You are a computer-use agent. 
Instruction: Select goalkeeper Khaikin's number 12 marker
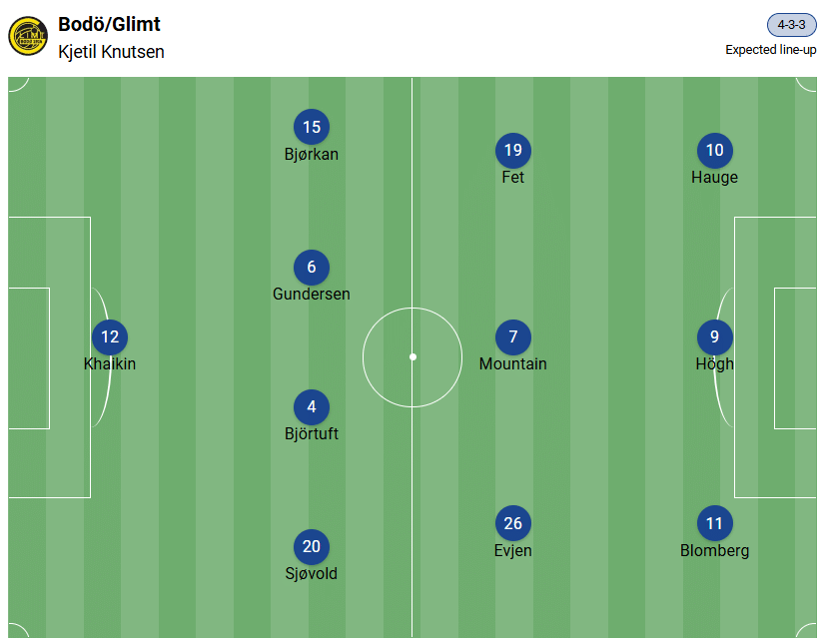tap(110, 337)
